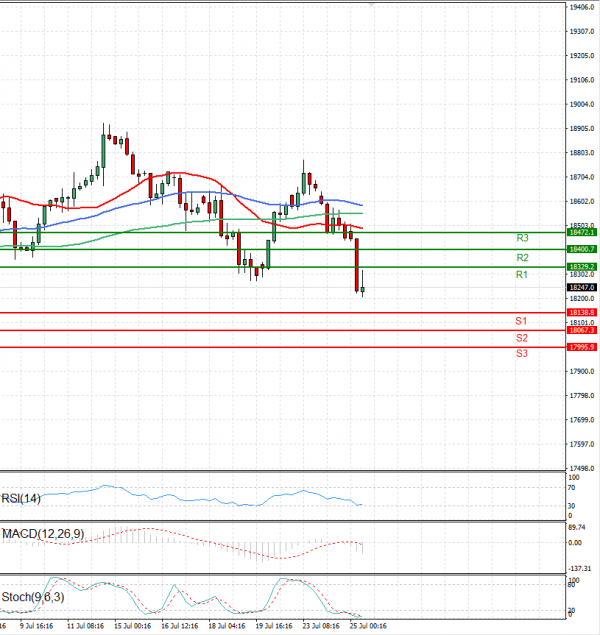Click the 18101.0 price axis value

pyautogui.click(x=582, y=322)
